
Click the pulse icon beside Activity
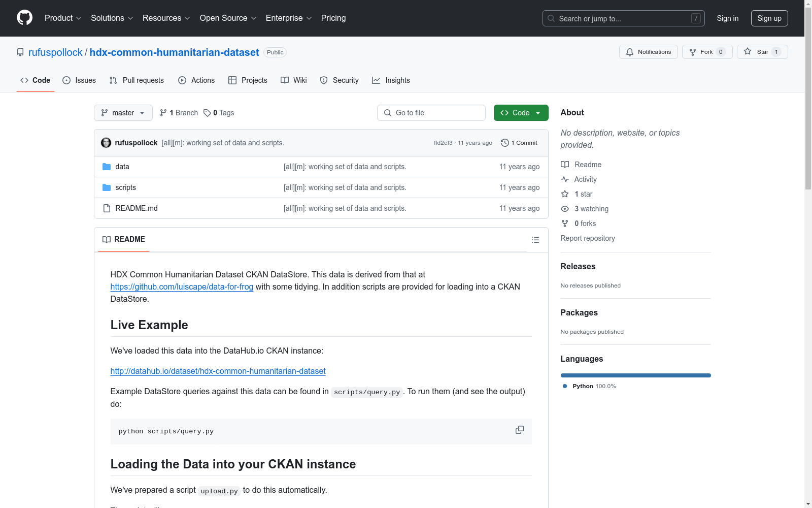pyautogui.click(x=565, y=179)
